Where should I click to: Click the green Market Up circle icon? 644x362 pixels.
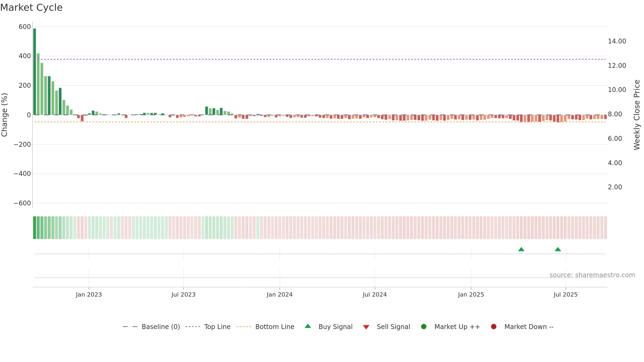(424, 327)
